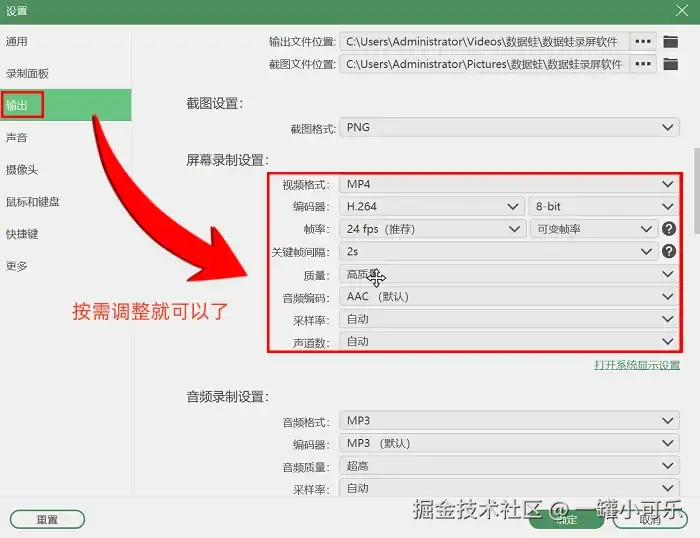The image size is (700, 538).
Task: Expand the H.264 encoder dropdown
Action: coord(432,207)
